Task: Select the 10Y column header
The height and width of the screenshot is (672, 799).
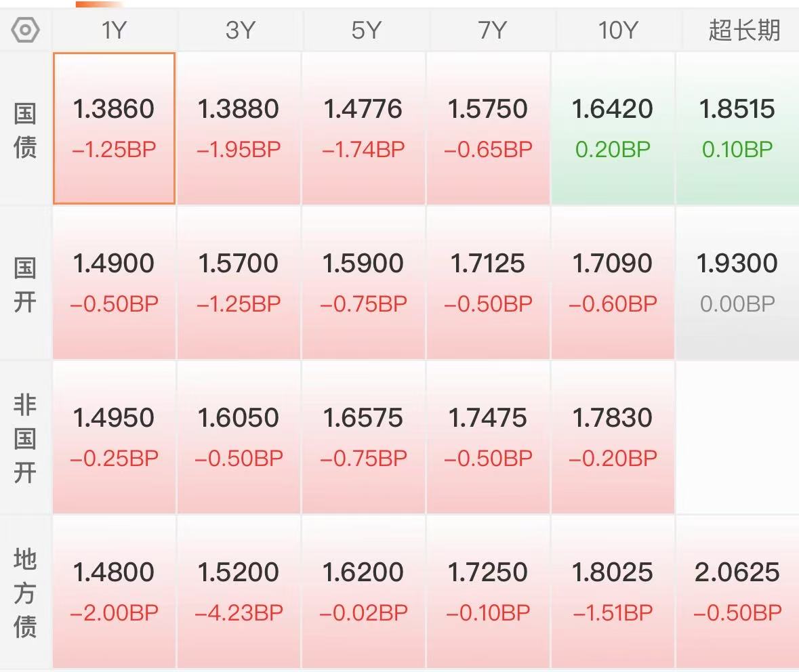Action: [617, 30]
